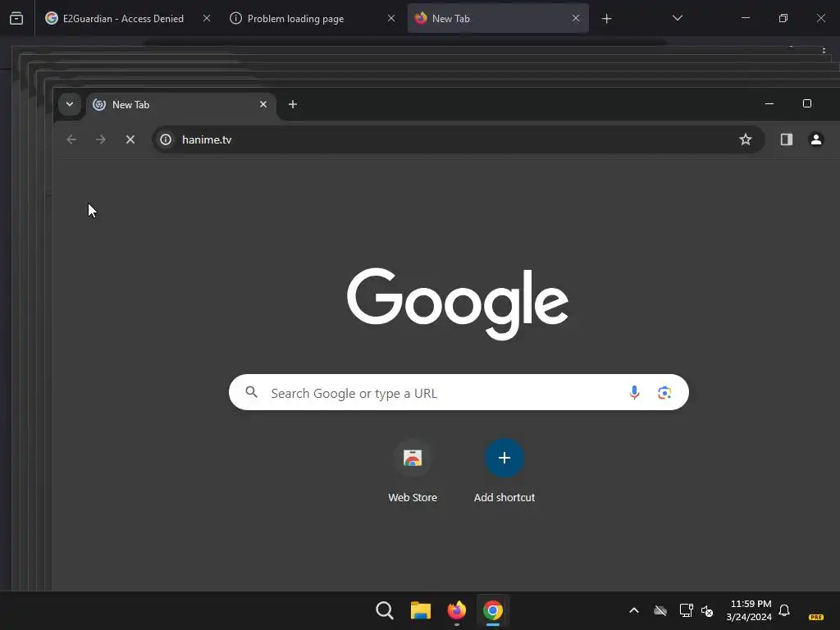Switch to Firefox from taskbar
The width and height of the screenshot is (840, 630).
point(456,610)
